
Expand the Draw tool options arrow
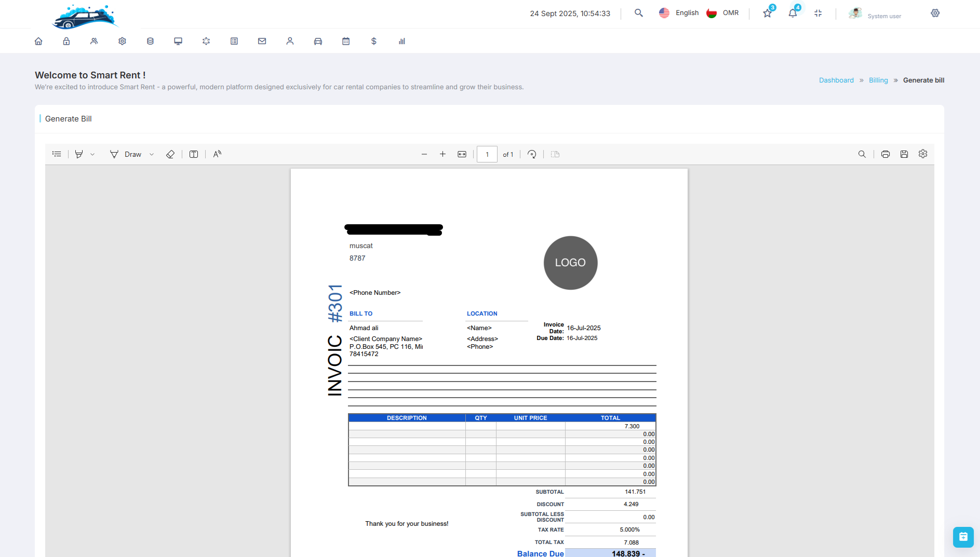pos(152,154)
